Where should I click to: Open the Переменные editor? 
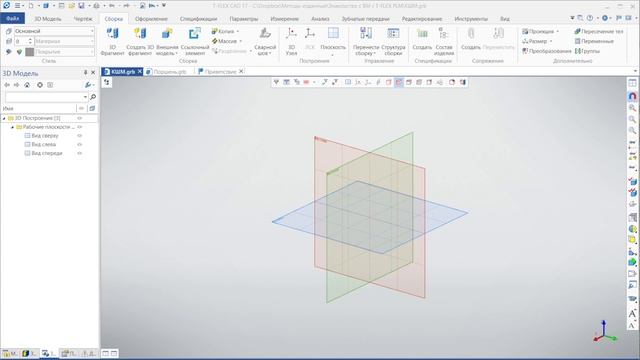coord(594,41)
